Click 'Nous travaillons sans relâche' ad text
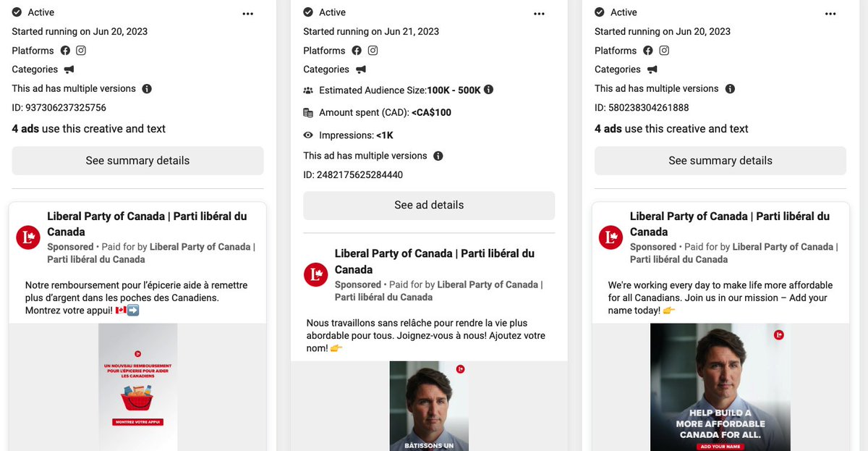The image size is (868, 451). [426, 335]
